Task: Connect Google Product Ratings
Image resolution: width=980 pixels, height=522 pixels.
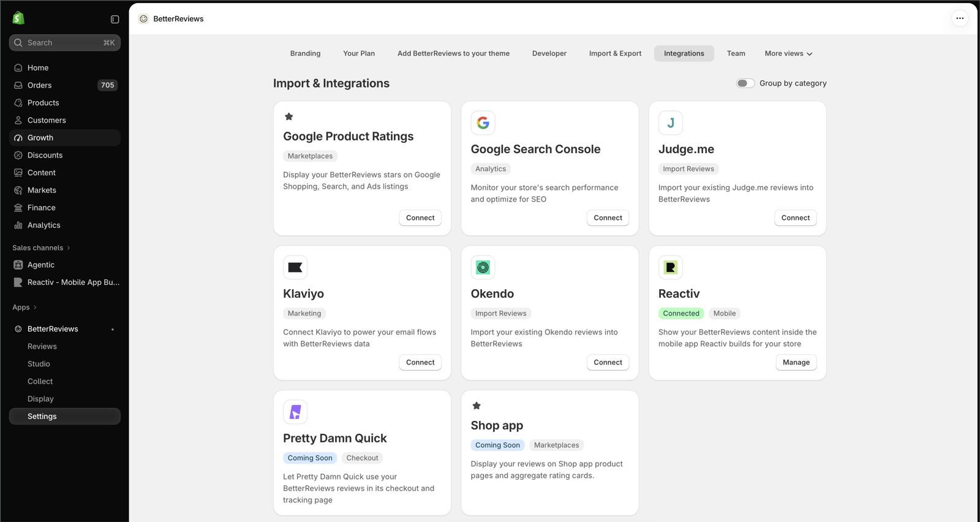Action: pos(420,217)
